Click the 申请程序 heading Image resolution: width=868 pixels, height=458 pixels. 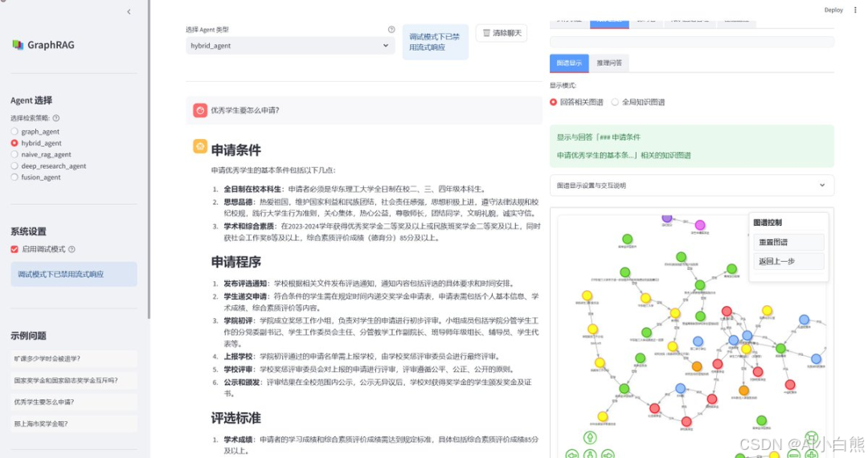click(235, 262)
